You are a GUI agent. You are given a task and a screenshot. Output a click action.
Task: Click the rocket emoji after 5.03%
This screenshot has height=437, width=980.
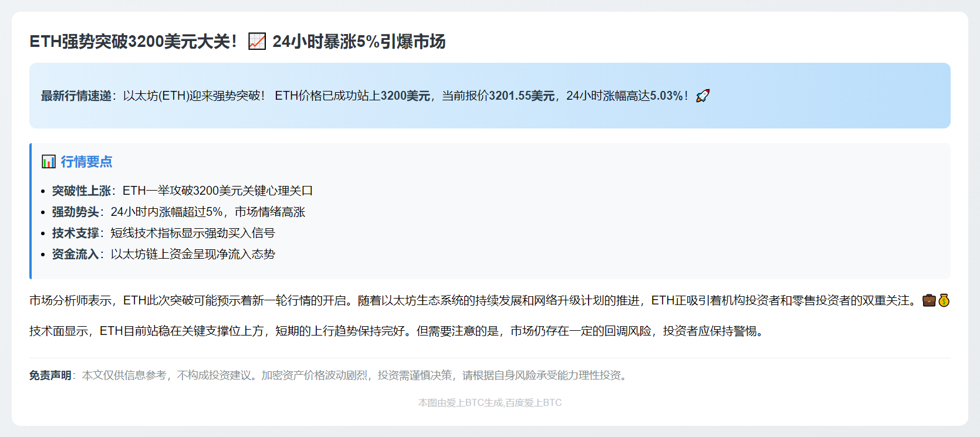coord(703,96)
